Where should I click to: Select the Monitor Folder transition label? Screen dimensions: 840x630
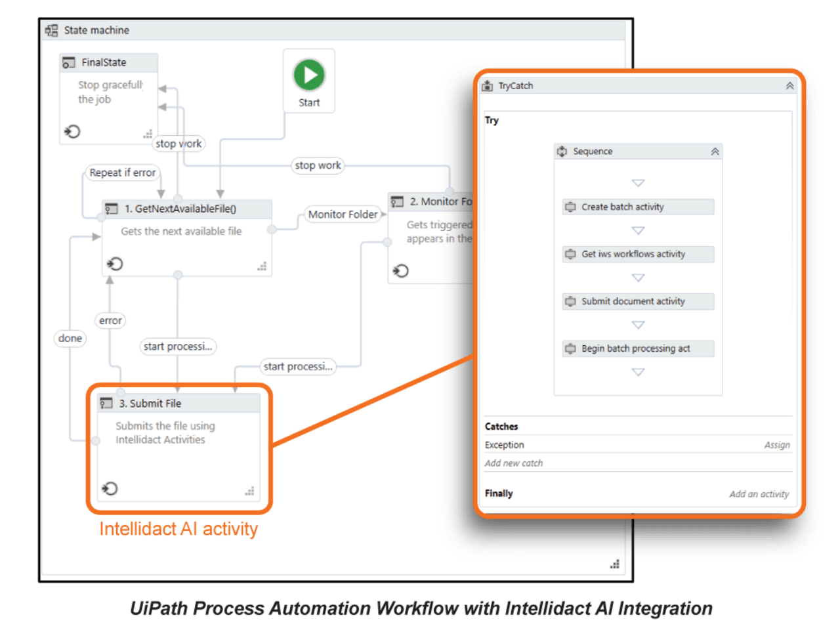(x=343, y=215)
